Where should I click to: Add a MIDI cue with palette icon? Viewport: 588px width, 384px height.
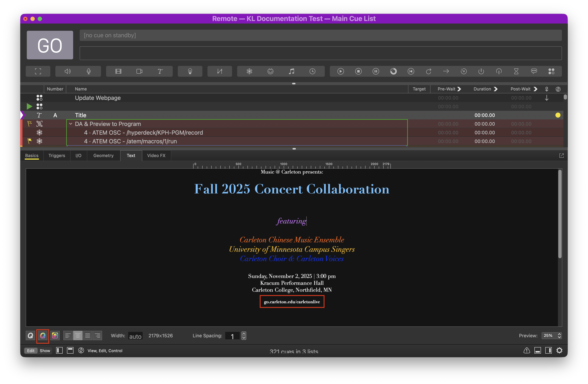pos(270,71)
